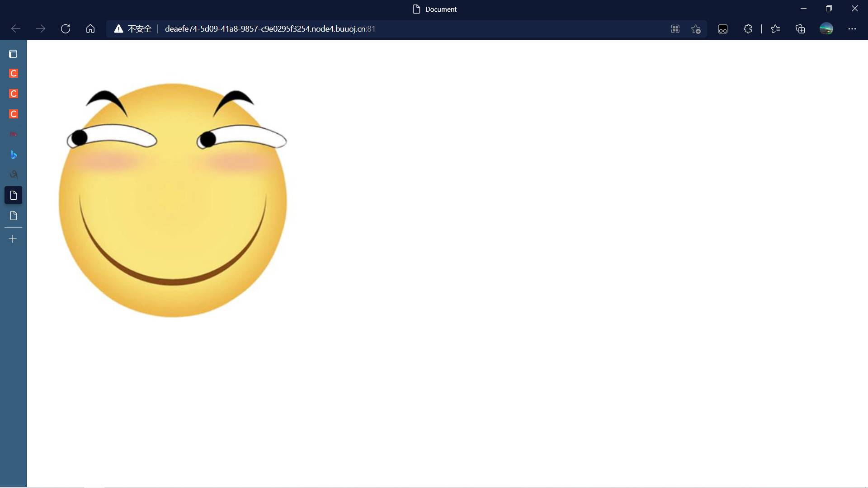Switch to the red-lettered icon tab in the sidebar
This screenshot has height=488, width=868.
(13, 134)
